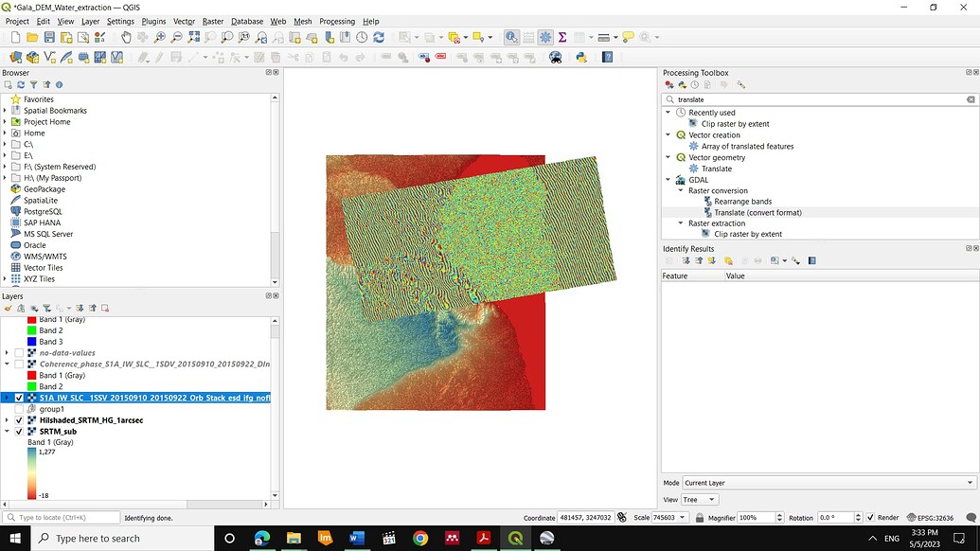The width and height of the screenshot is (980, 551).
Task: Click the EPSG:32636 CRS status button
Action: tap(937, 518)
